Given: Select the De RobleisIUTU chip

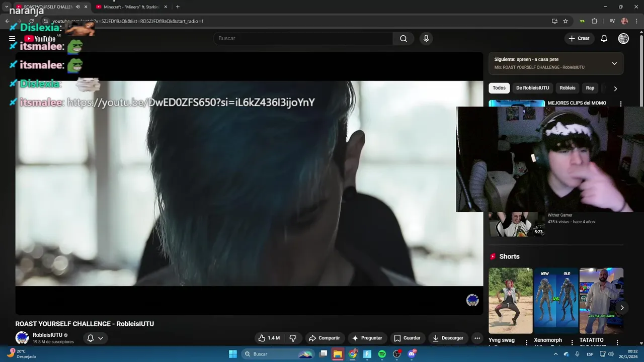Looking at the screenshot, I should [532, 88].
